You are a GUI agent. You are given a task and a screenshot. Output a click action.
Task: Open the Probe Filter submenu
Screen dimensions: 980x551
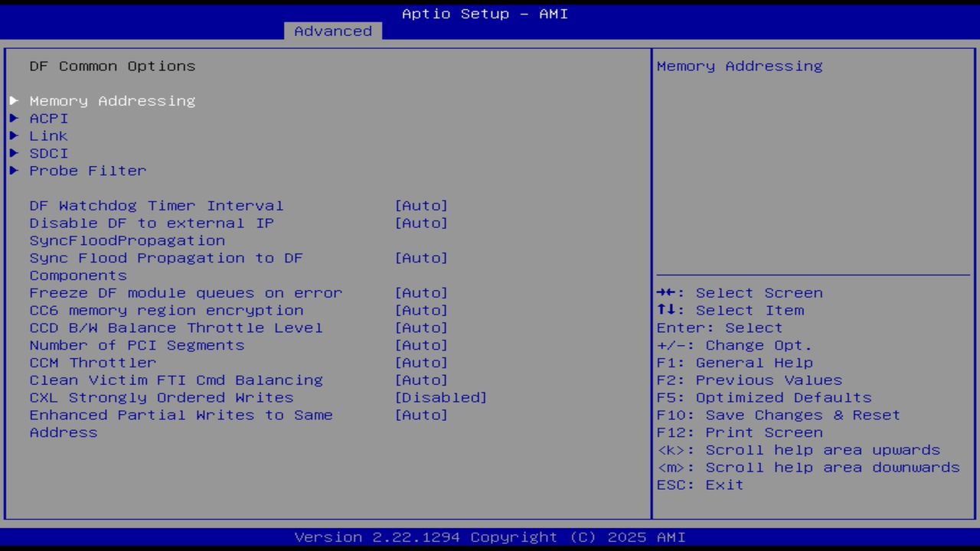tap(87, 171)
